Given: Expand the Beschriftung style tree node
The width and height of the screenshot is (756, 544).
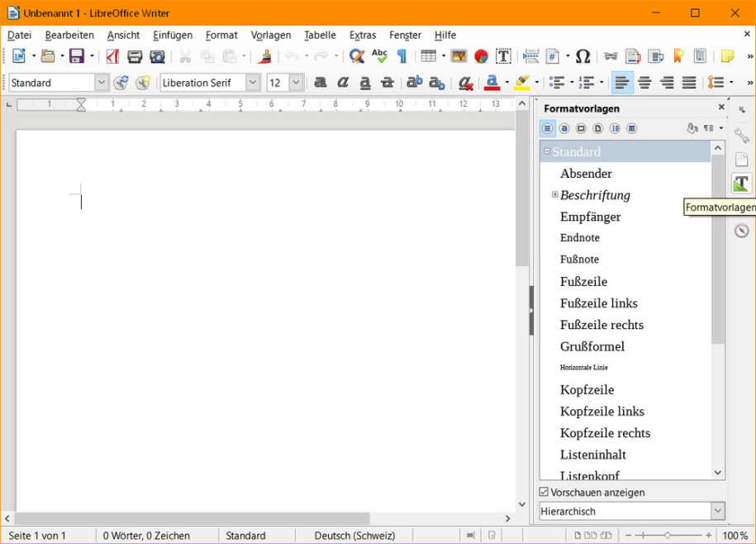Looking at the screenshot, I should point(555,195).
